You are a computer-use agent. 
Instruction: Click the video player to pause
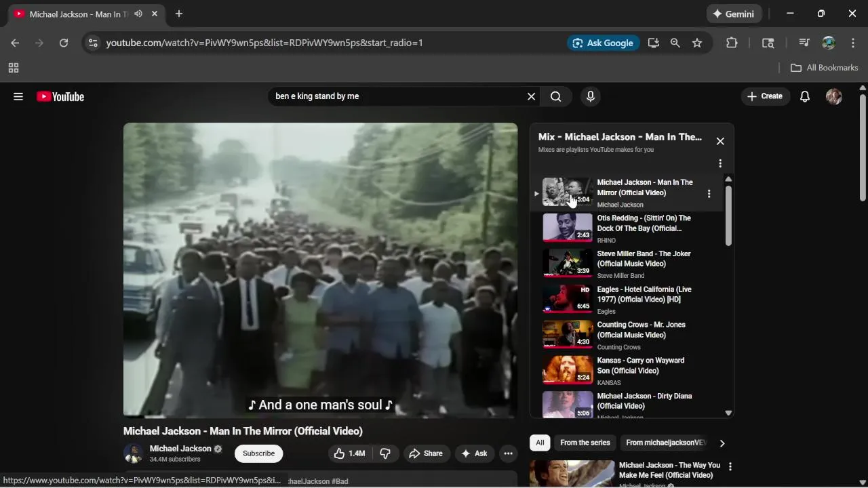click(x=320, y=270)
